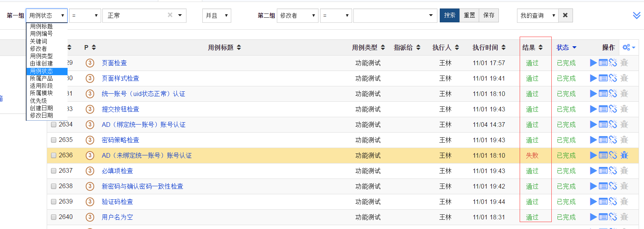Click the results list icon in the 页面样式检查 row
Screen dimensions: 644x229
603,78
